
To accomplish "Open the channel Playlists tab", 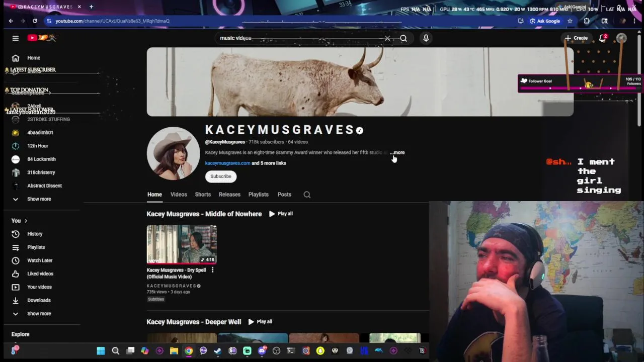I will tap(258, 195).
